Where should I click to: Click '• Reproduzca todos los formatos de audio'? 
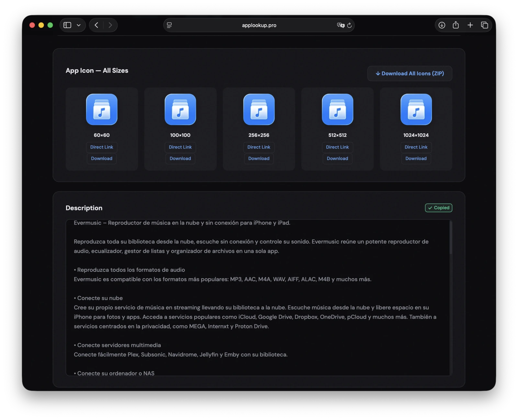(x=129, y=270)
